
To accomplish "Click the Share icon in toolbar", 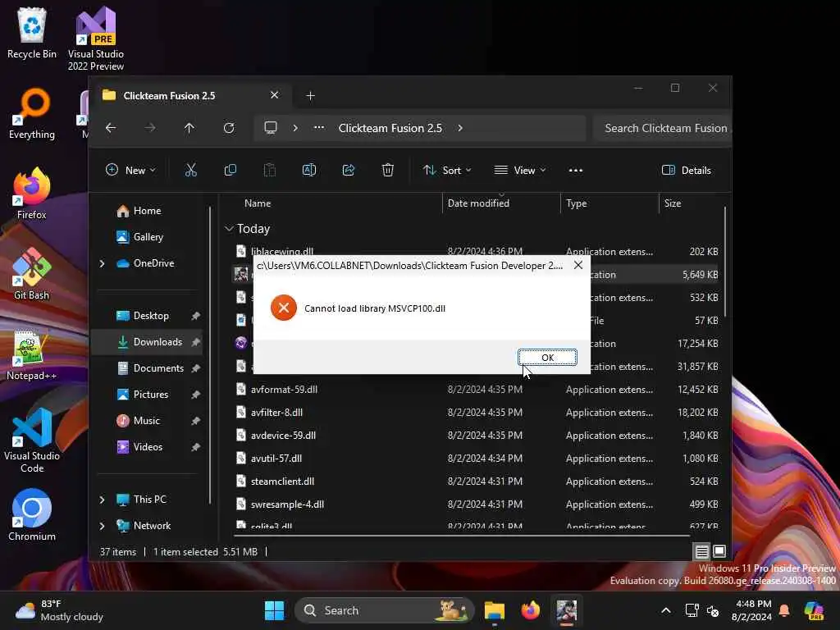I will [349, 171].
